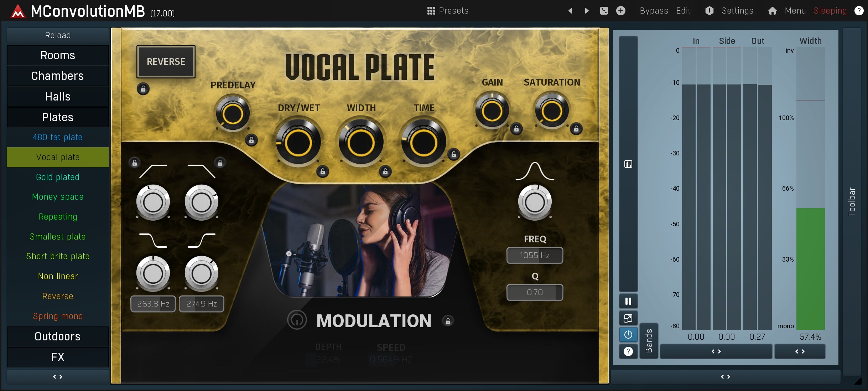Click the Reload button

[58, 35]
